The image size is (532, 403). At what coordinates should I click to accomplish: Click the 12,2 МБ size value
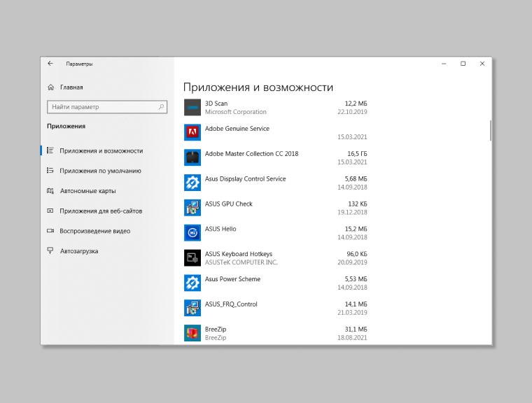356,104
